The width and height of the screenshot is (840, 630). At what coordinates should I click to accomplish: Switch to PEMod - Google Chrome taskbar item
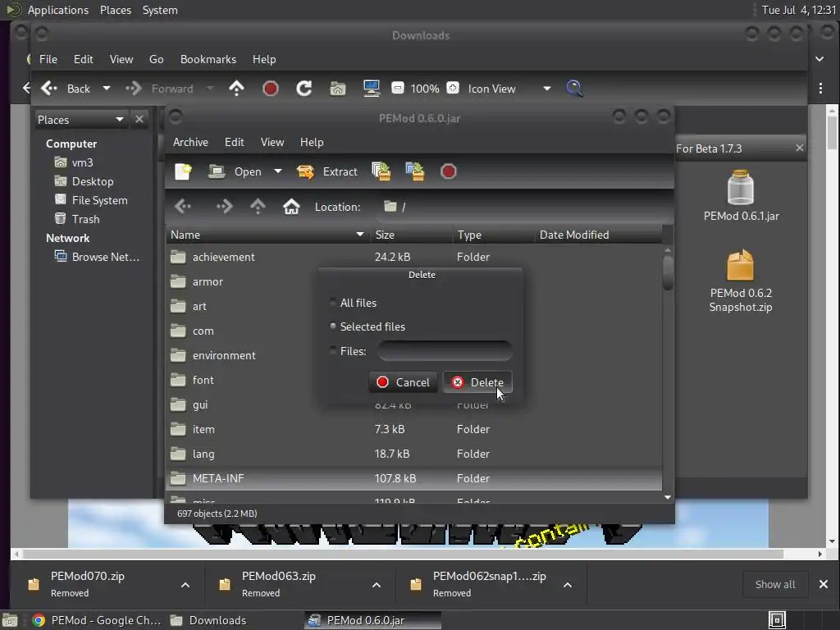pos(97,620)
